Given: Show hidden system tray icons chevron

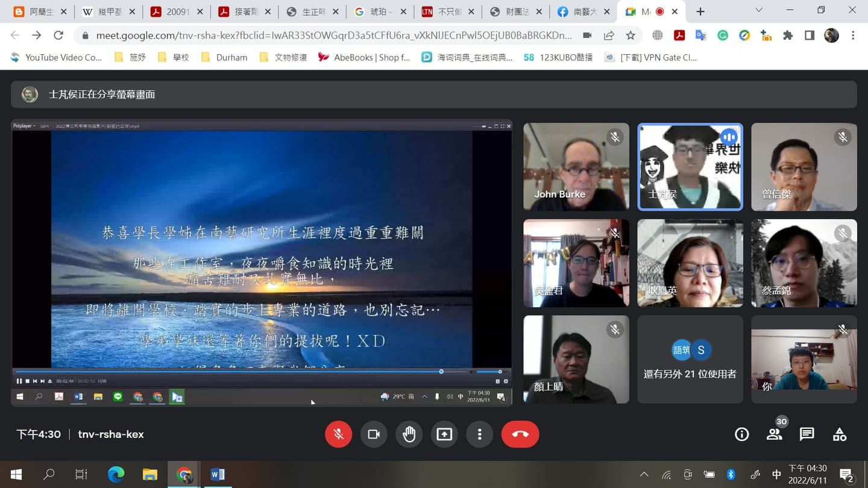Looking at the screenshot, I should click(x=644, y=475).
